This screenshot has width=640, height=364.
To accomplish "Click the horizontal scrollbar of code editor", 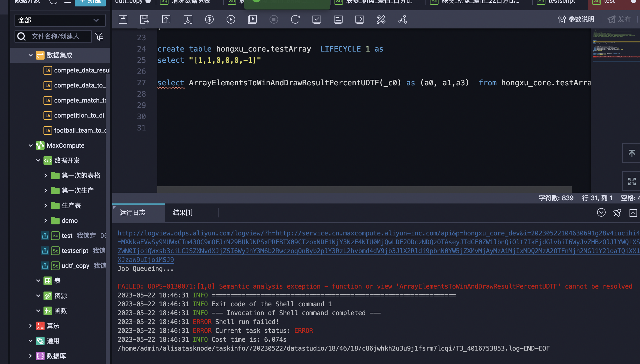I will [364, 189].
